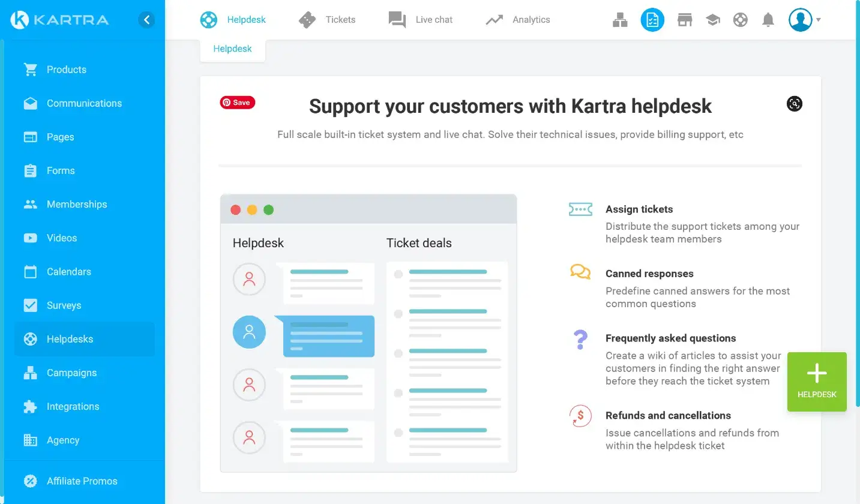Click the red Pinterest Save button
The width and height of the screenshot is (860, 504).
pyautogui.click(x=238, y=103)
